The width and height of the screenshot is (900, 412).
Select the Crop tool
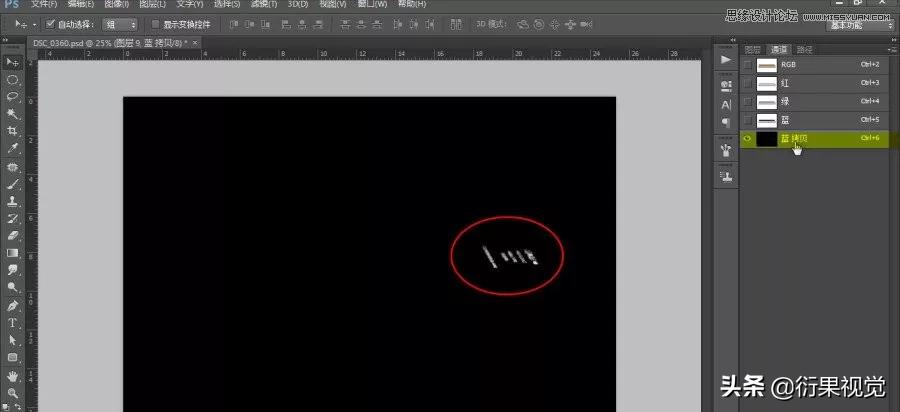[13, 131]
